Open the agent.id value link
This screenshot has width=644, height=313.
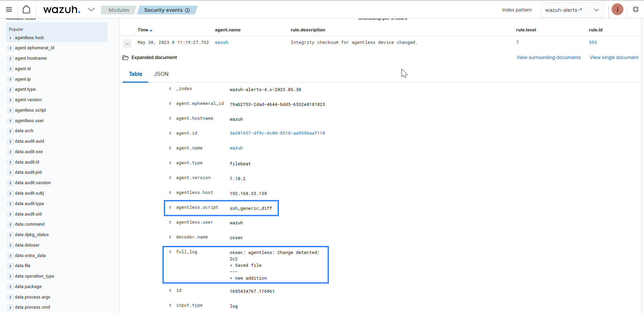pos(277,133)
